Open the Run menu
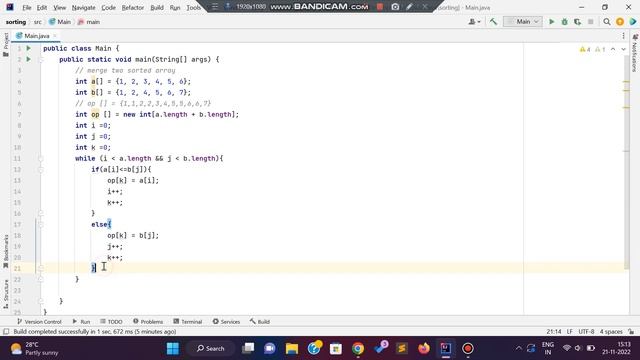 (x=175, y=7)
